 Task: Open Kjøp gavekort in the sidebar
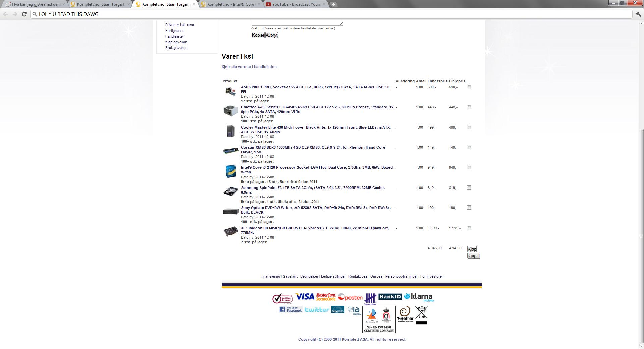tap(176, 42)
